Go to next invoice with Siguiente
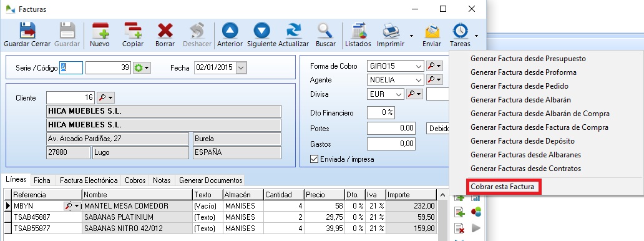 tap(261, 31)
